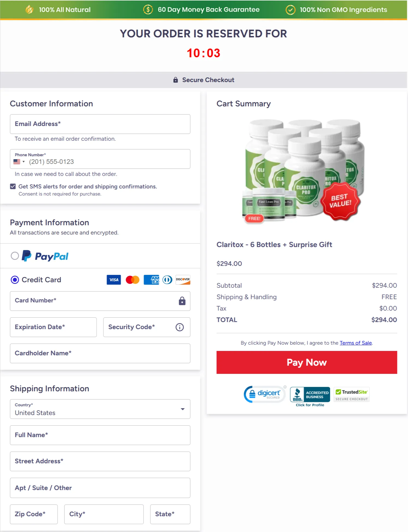Open the Terms of Sale link
This screenshot has width=408, height=532.
(356, 343)
